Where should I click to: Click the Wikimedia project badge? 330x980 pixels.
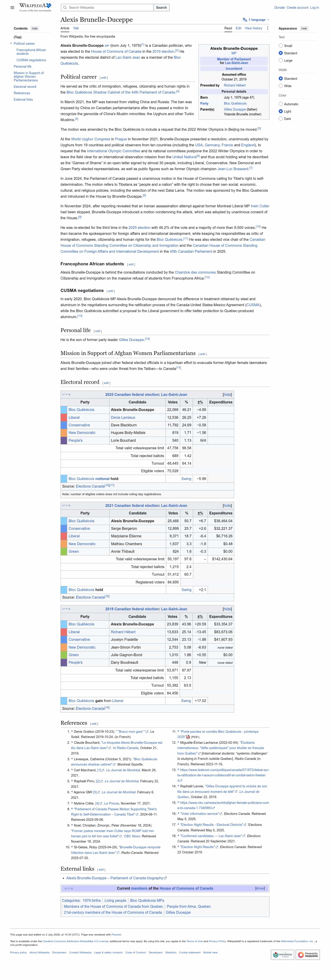coord(283,955)
